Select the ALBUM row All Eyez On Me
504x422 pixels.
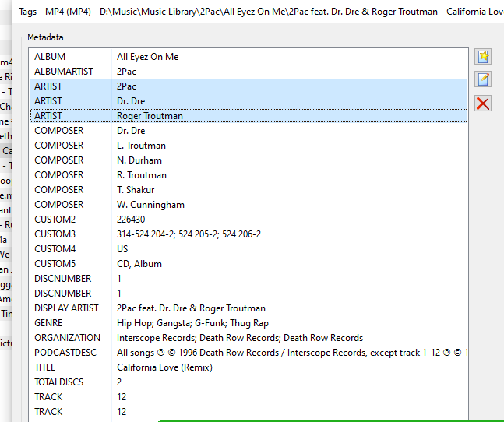248,57
